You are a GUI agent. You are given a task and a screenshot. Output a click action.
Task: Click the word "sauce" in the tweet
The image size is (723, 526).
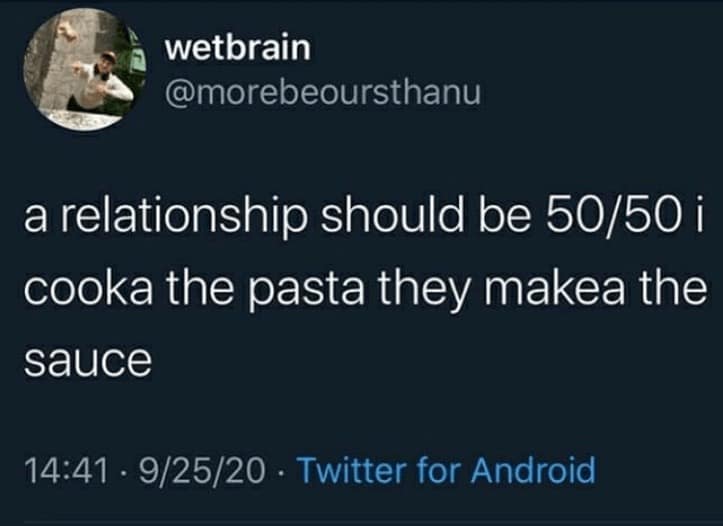(x=86, y=358)
